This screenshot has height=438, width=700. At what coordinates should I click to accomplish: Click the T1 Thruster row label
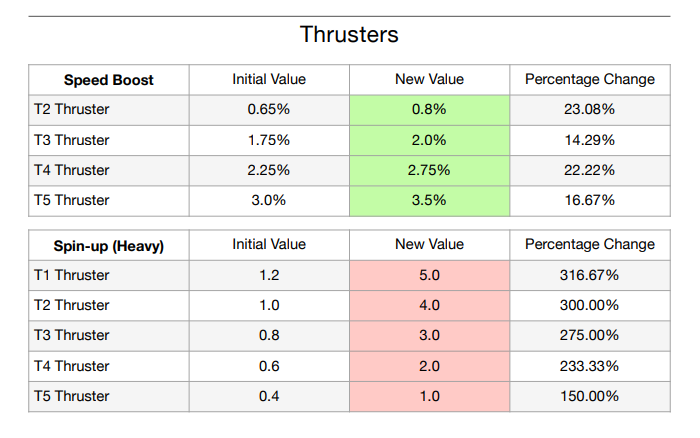(72, 275)
